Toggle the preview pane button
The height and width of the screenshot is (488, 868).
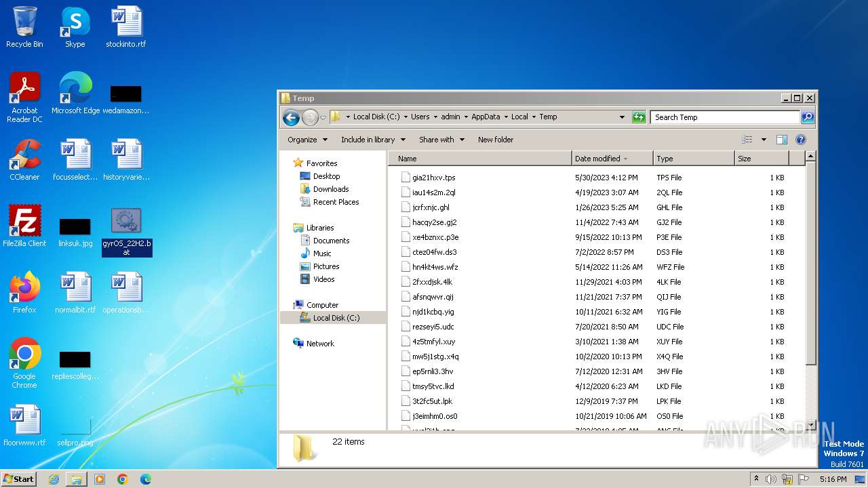pyautogui.click(x=781, y=140)
